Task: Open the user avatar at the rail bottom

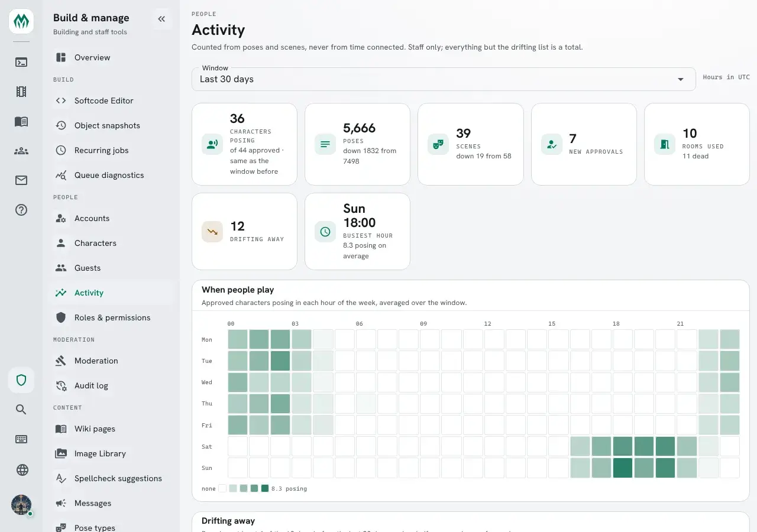Action: 21,505
